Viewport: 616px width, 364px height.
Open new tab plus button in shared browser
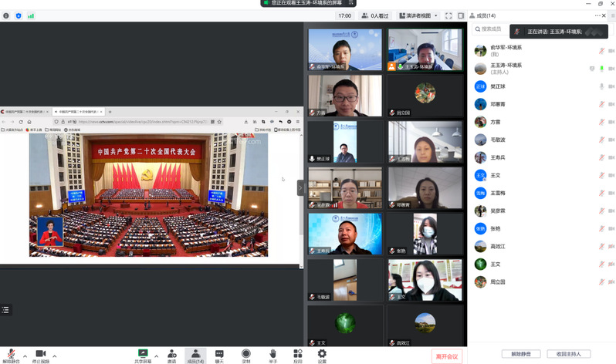pos(110,112)
